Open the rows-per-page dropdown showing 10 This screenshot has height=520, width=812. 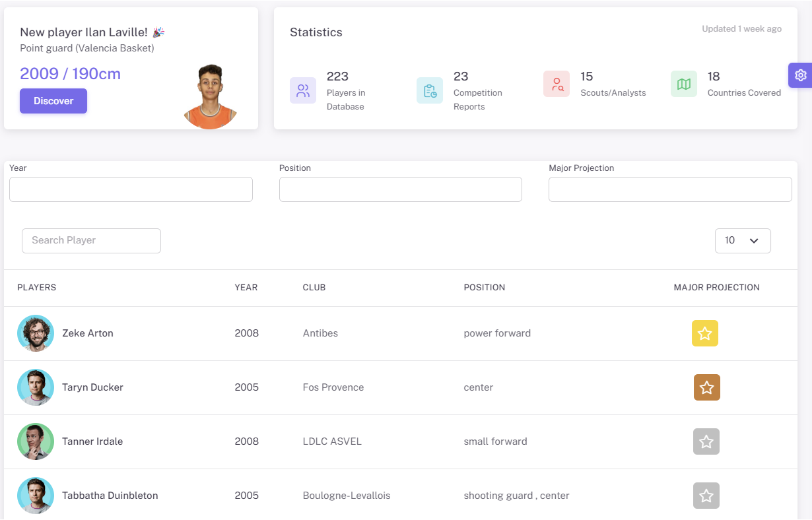coord(742,241)
